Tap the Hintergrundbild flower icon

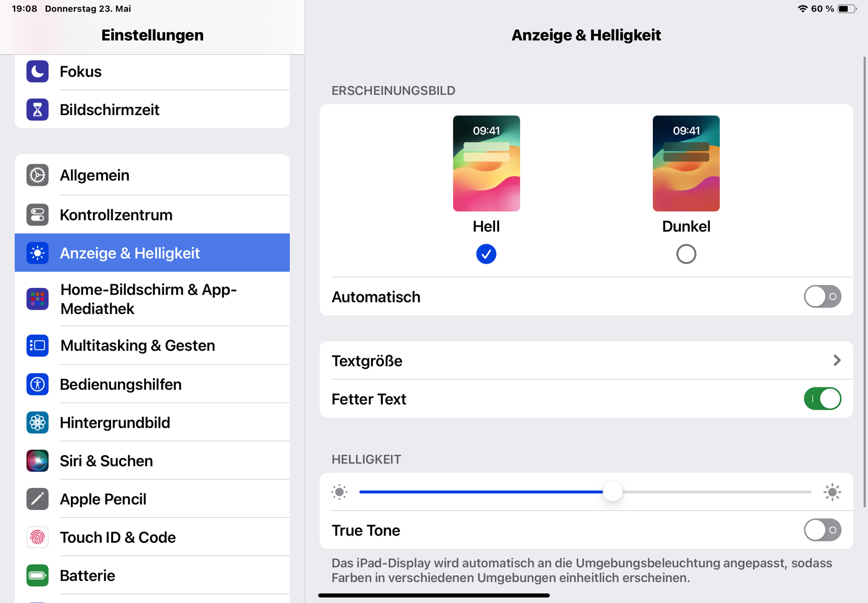[38, 423]
